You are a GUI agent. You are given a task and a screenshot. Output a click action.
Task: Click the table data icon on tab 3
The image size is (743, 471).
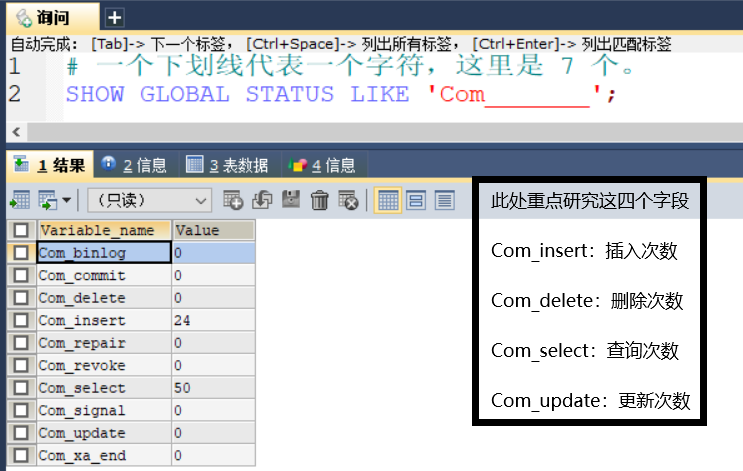coord(194,164)
